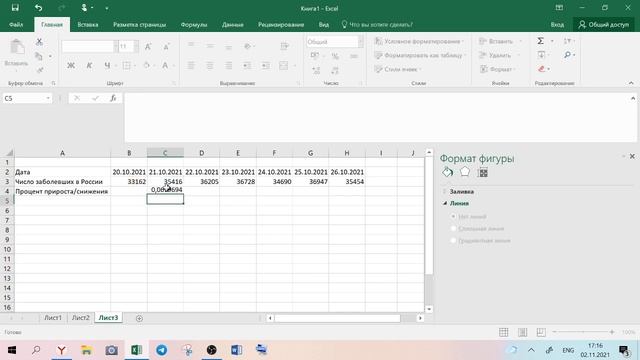Viewport: 640px width, 360px height.
Task: Click the Вход sign-in link
Action: point(557,24)
